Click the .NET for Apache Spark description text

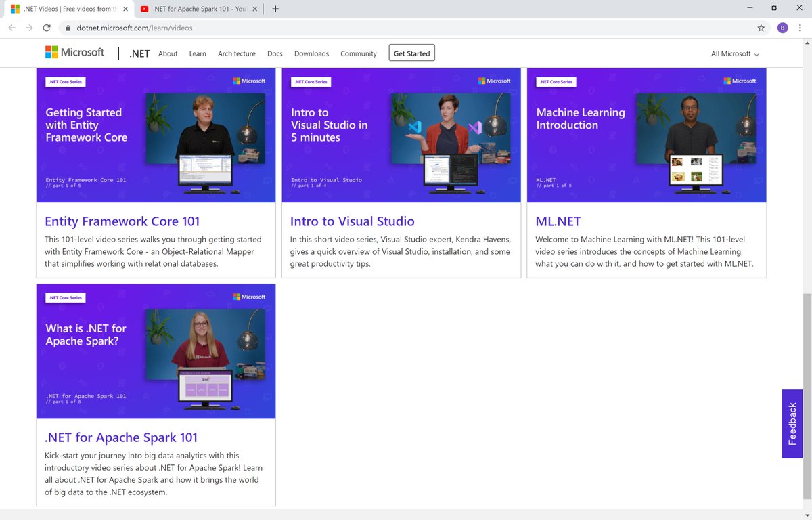[x=154, y=474]
